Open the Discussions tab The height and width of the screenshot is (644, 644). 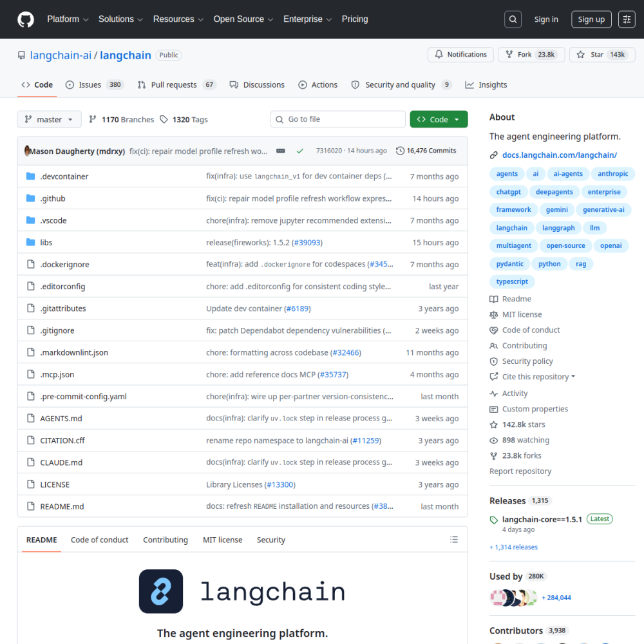click(257, 84)
